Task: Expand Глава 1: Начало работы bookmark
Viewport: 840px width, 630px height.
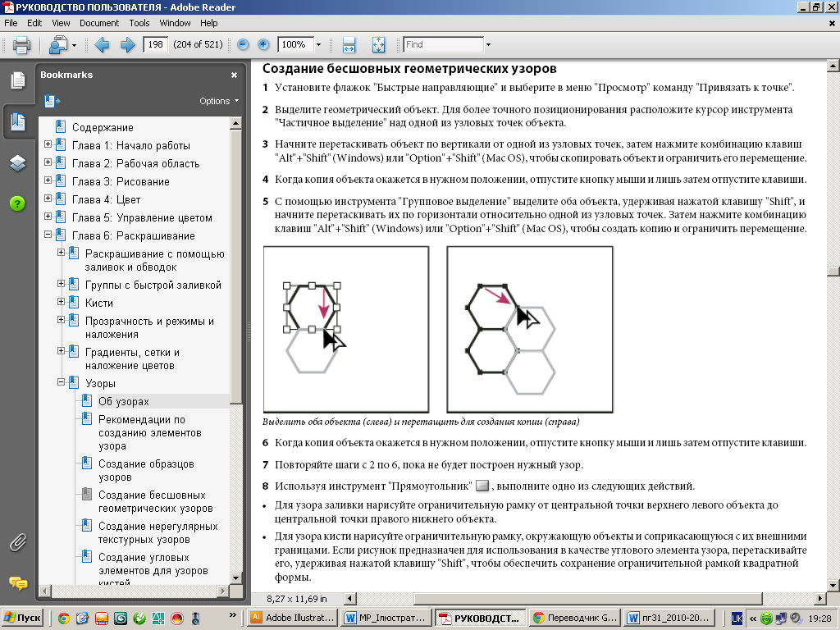Action: tap(48, 144)
